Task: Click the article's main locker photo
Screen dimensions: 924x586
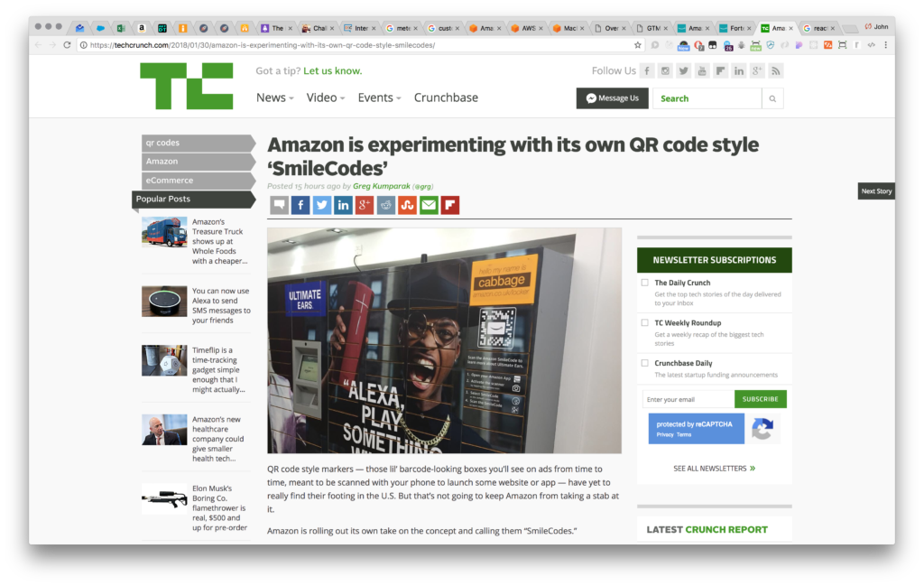Action: [x=444, y=340]
